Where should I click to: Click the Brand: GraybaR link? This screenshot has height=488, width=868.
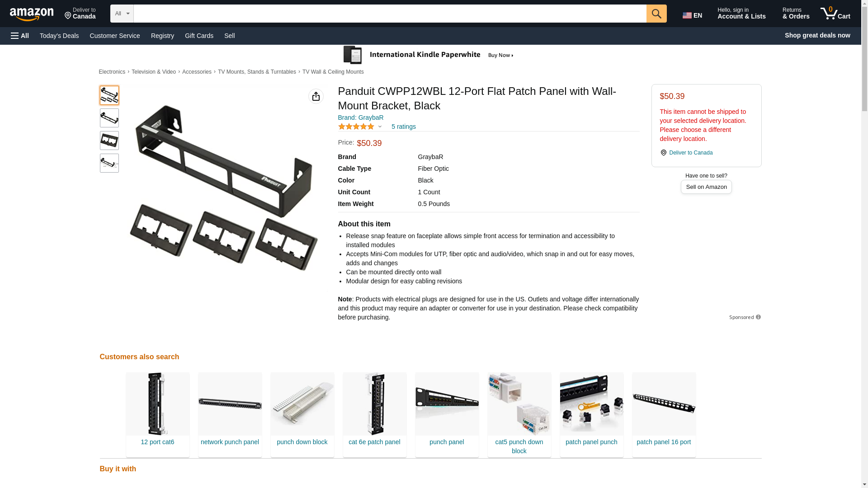tap(361, 117)
